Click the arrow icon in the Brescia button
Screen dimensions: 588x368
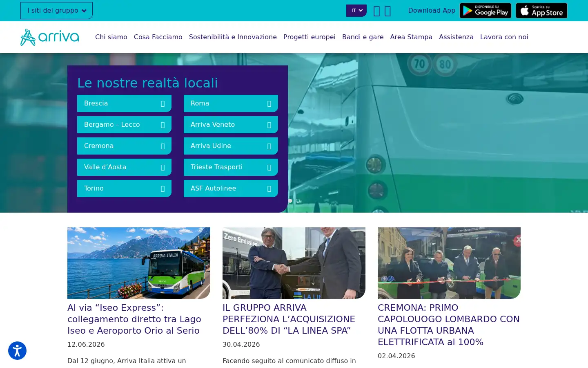[163, 103]
